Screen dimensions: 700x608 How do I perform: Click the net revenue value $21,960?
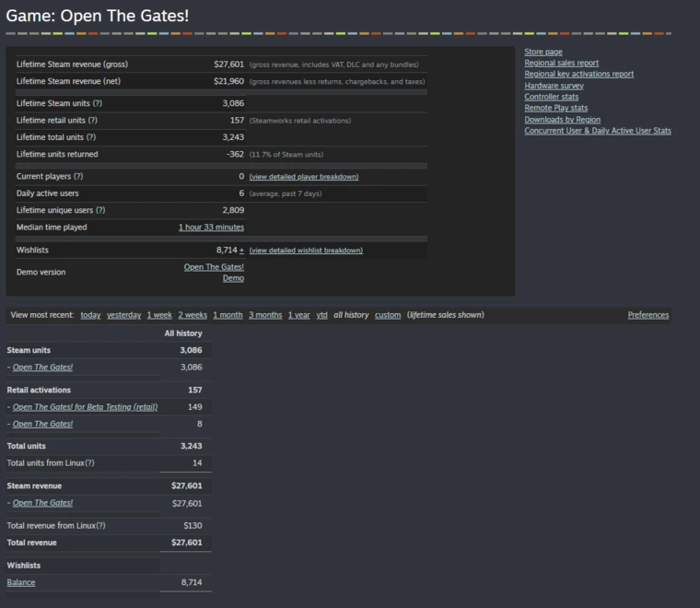pos(228,81)
